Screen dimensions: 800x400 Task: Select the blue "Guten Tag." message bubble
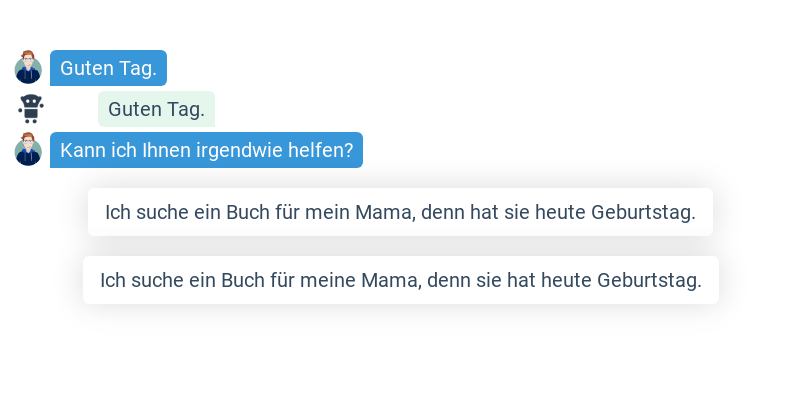108,68
